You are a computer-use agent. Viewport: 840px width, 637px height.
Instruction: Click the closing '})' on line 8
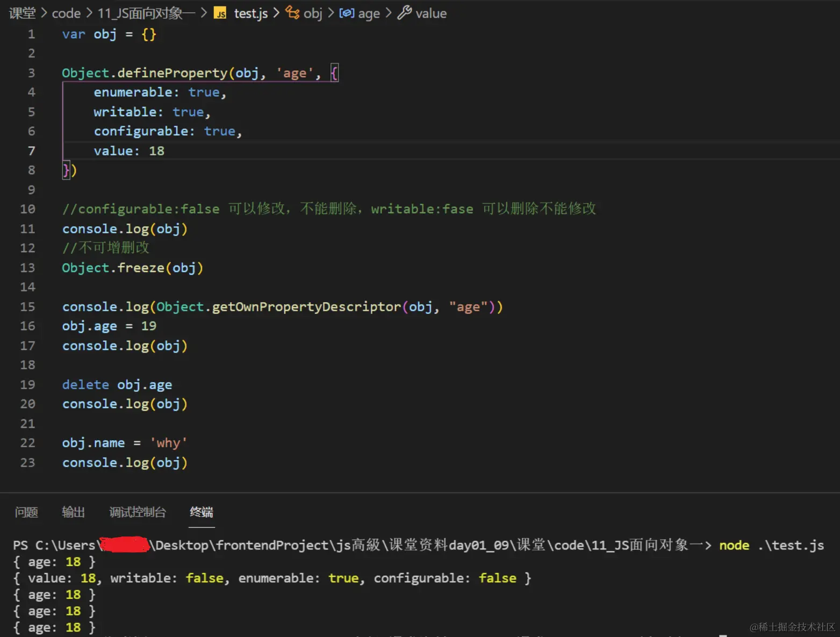(70, 170)
